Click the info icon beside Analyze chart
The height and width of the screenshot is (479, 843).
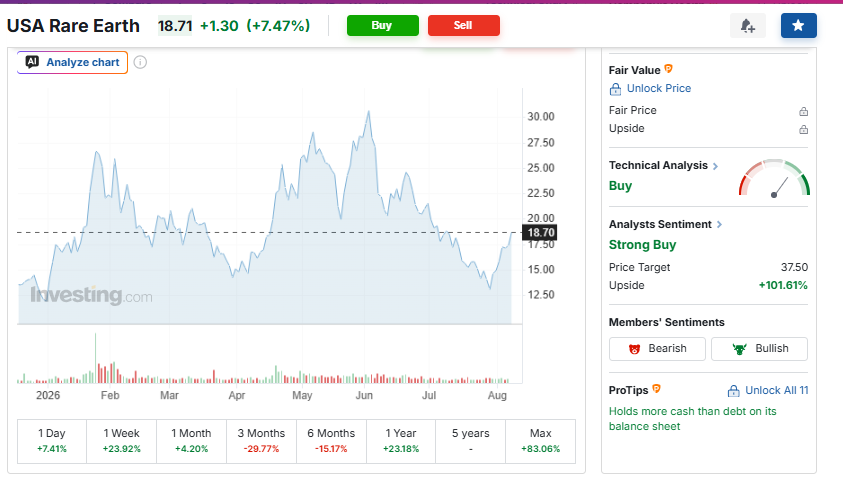click(x=140, y=62)
